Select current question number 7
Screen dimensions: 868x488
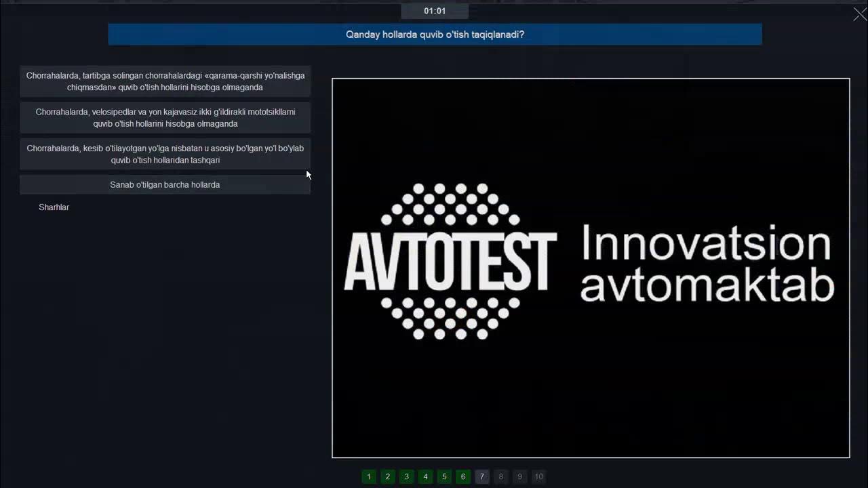(482, 476)
